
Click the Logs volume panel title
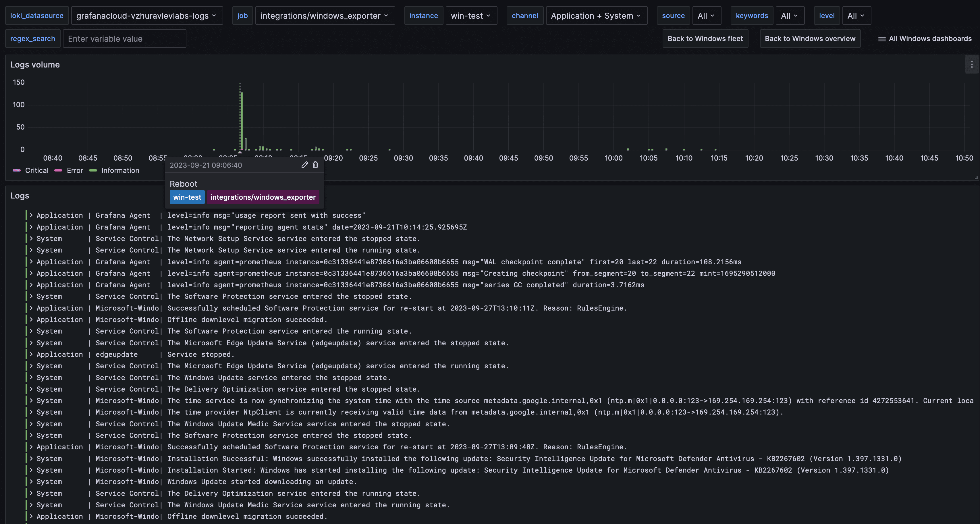(35, 65)
